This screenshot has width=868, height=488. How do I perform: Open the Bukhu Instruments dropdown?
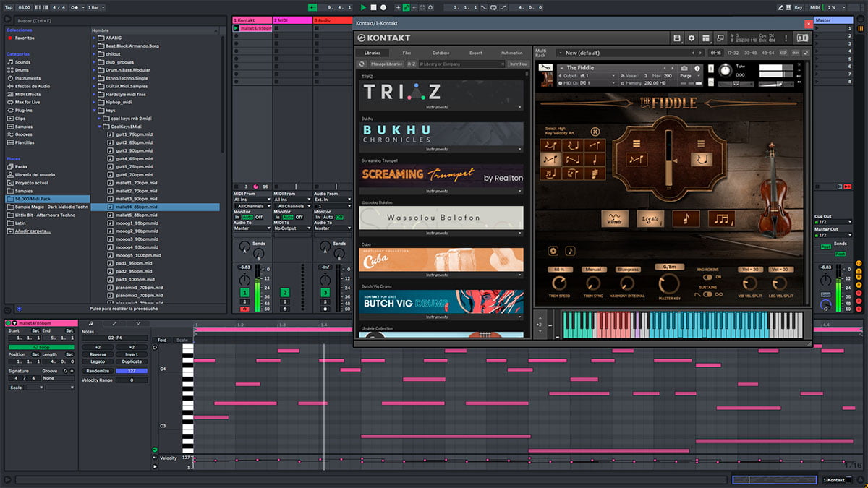tap(519, 149)
